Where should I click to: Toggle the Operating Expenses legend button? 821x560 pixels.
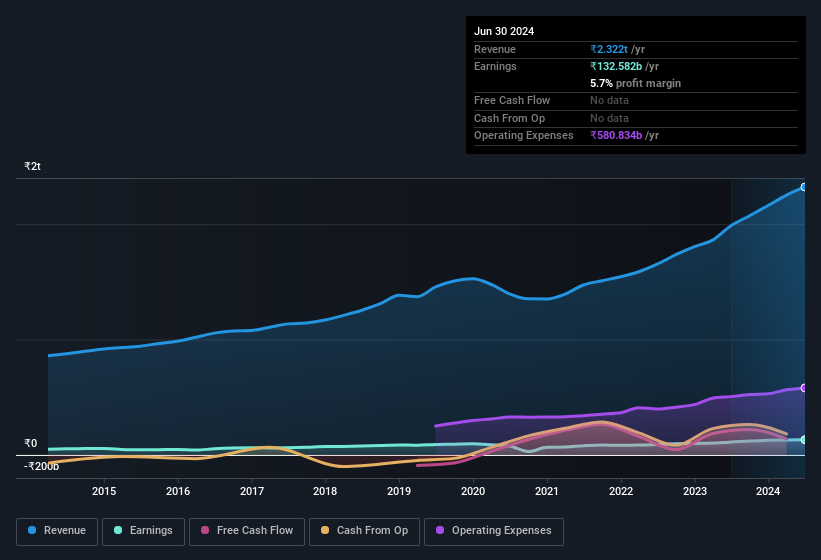tap(494, 531)
